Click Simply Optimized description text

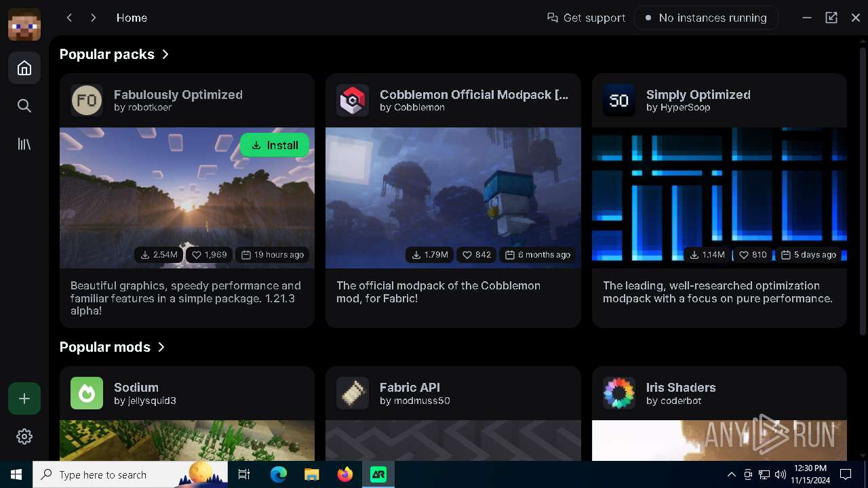(x=717, y=292)
